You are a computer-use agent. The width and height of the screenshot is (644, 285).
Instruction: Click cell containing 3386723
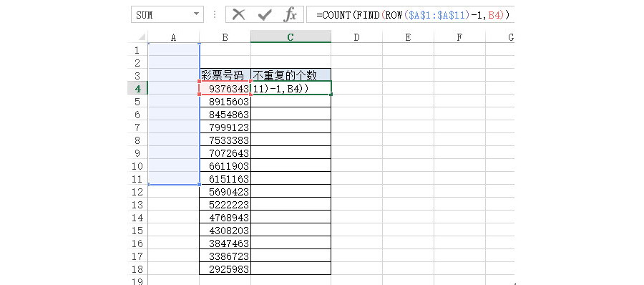[x=225, y=256]
